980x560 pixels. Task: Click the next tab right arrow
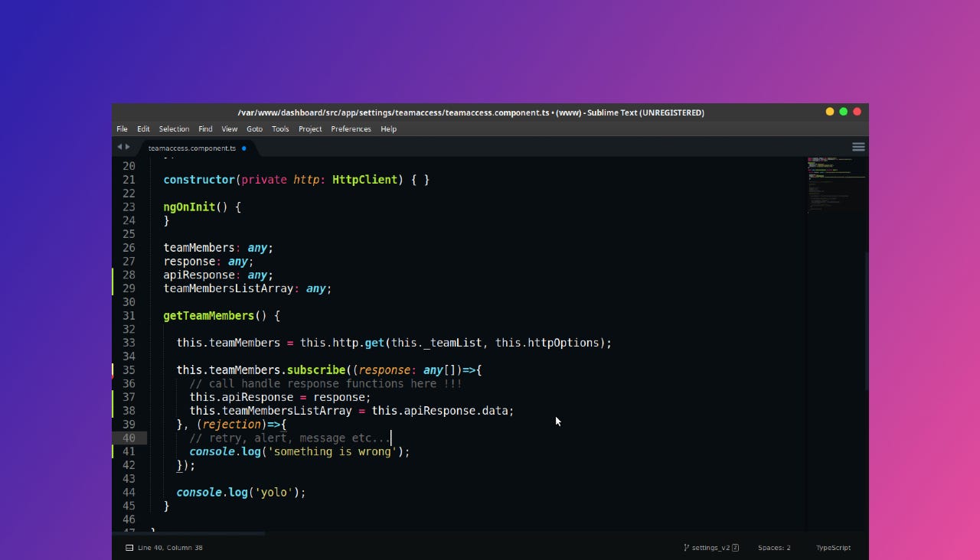[127, 146]
